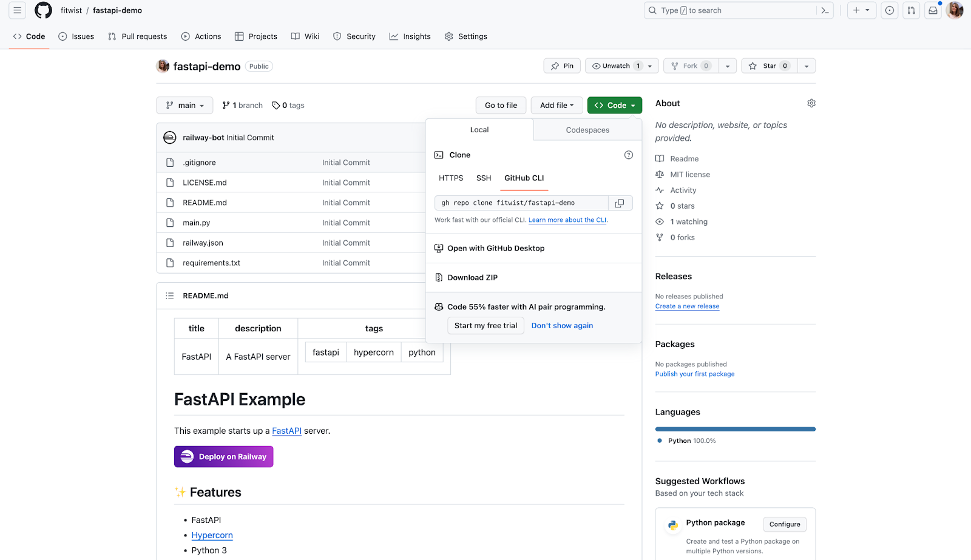
Task: Open README outline list icon
Action: [170, 296]
